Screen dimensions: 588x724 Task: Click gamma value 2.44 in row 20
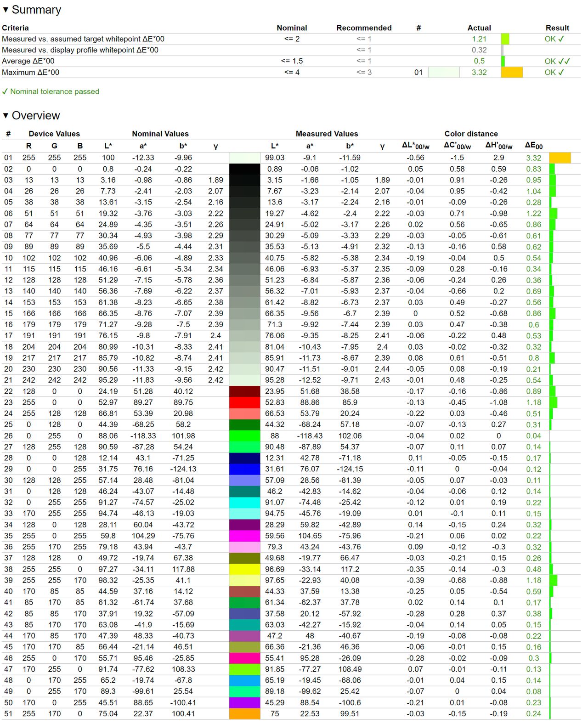pos(382,369)
